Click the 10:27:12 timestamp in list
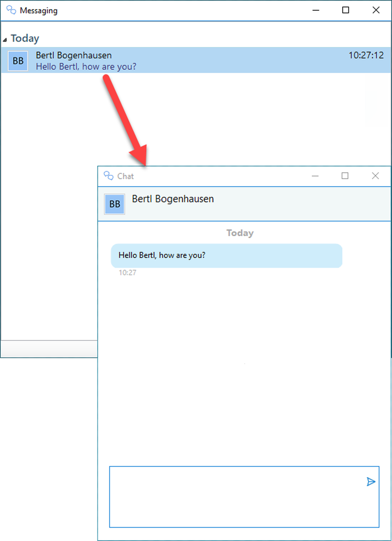This screenshot has height=541, width=392. [x=366, y=55]
